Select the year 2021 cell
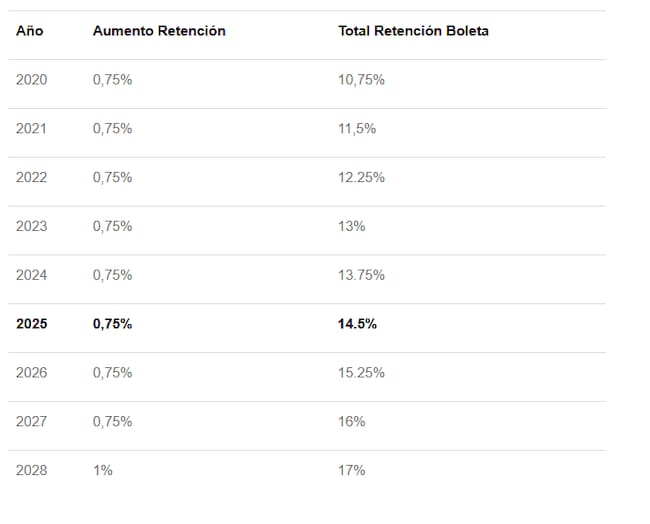 pyautogui.click(x=31, y=129)
